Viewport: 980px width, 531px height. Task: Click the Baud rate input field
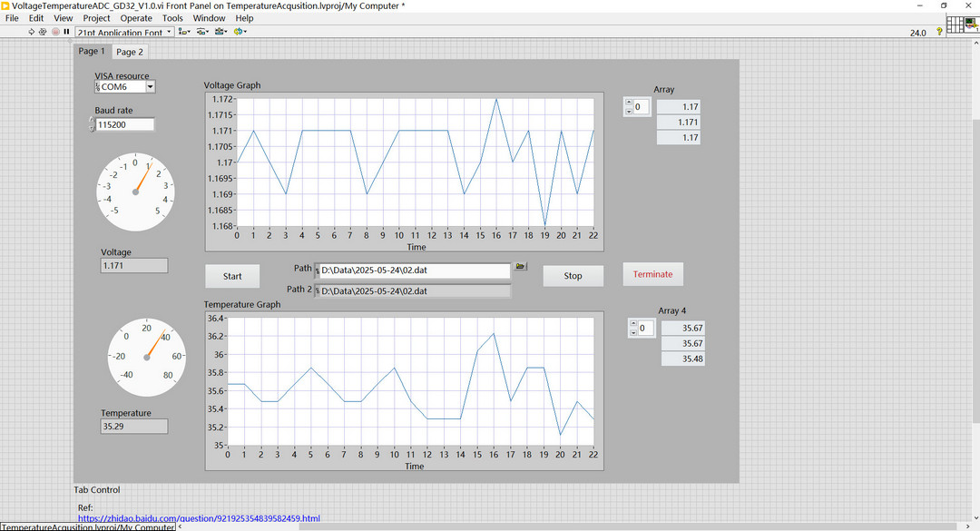(x=125, y=124)
